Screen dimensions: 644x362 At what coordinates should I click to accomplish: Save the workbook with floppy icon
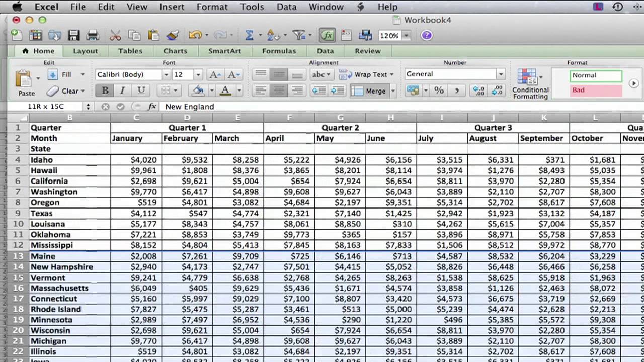click(74, 35)
